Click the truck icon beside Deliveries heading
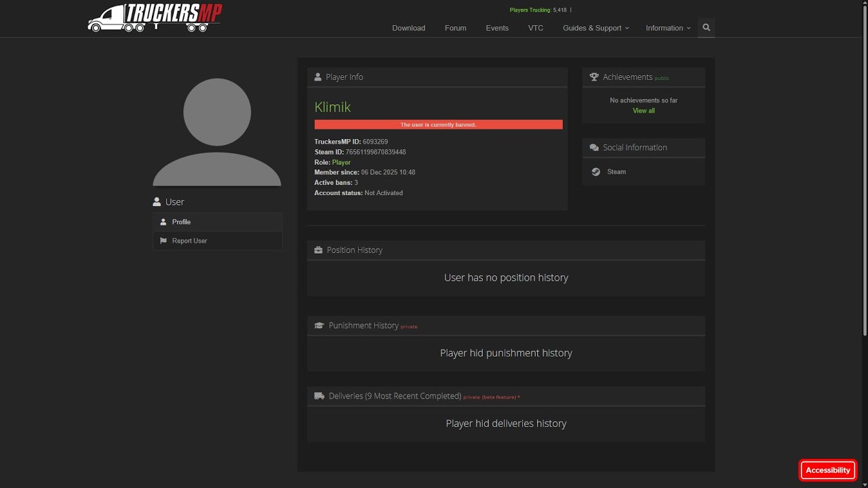The height and width of the screenshot is (488, 868). pos(319,396)
